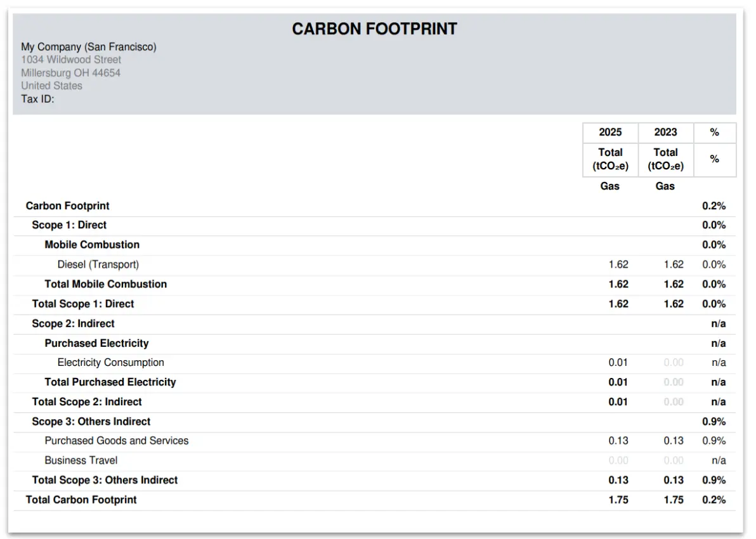Open the Electricity Consumption line item
Screen dimensions: 756x539
pos(110,363)
